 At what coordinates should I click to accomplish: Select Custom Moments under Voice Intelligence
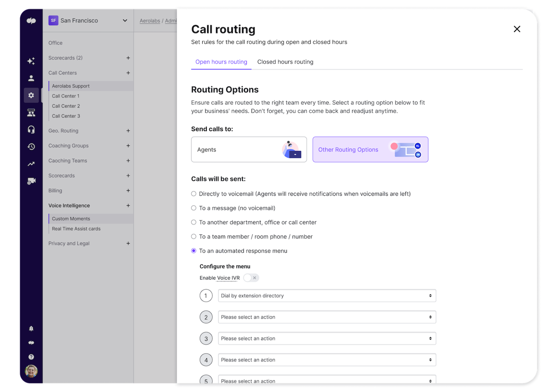pos(71,218)
